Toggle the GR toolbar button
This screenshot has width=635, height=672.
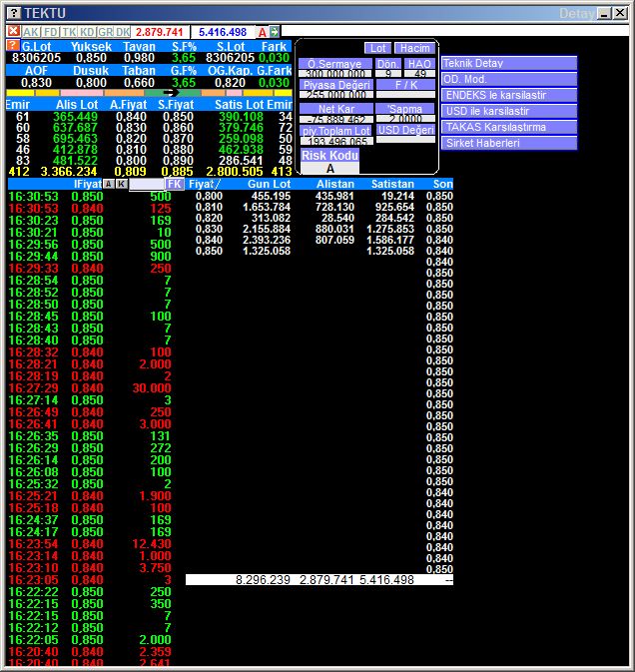point(106,32)
